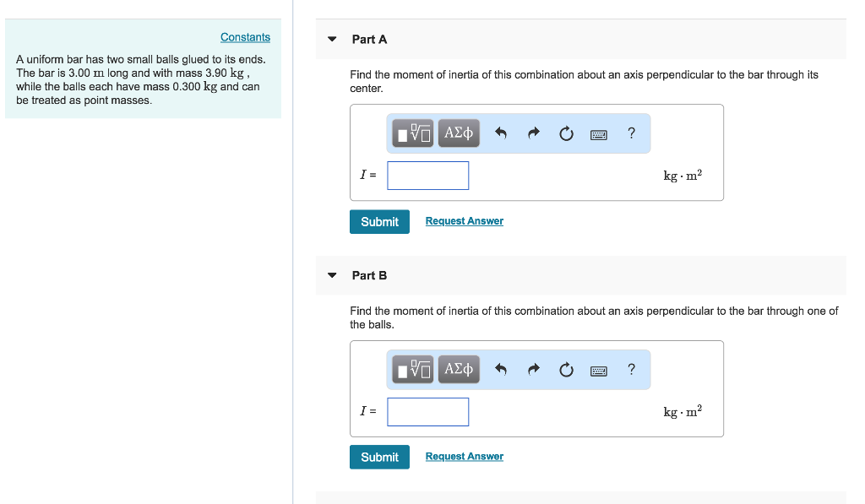
Task: Open help via question mark in Part A
Action: 630,133
